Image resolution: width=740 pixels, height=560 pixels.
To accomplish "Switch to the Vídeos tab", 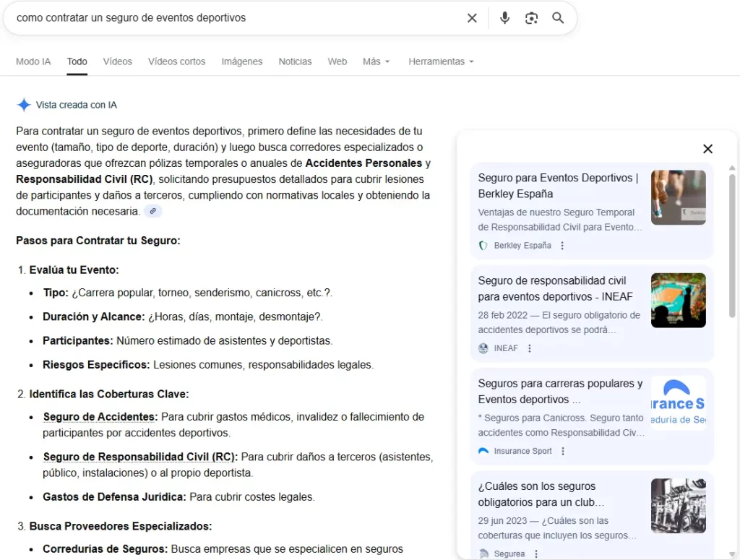I will [x=118, y=62].
